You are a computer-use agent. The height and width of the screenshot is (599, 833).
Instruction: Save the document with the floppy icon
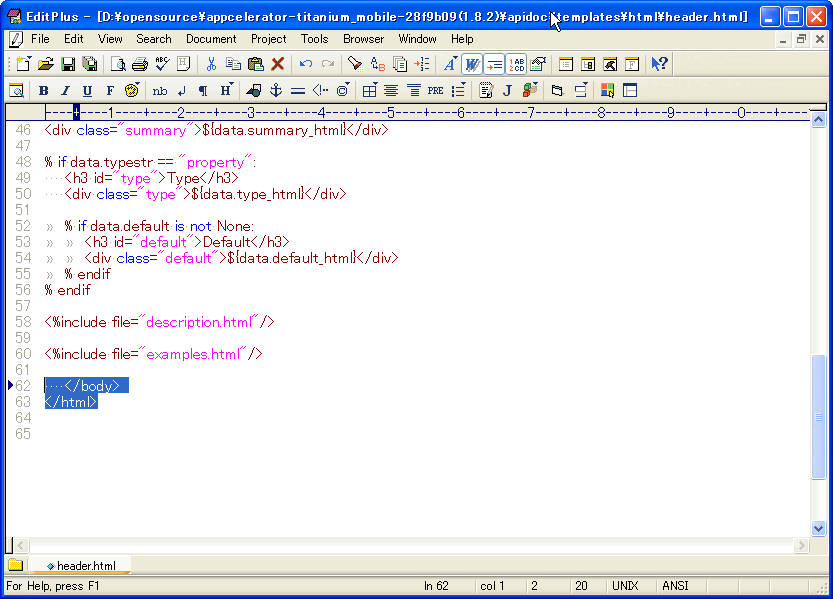point(68,64)
